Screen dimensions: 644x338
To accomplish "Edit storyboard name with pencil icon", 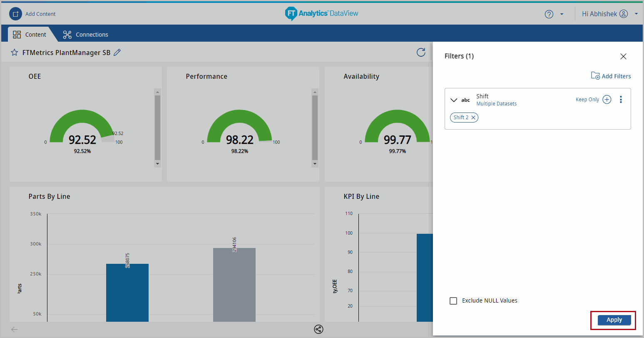I will pos(117,53).
